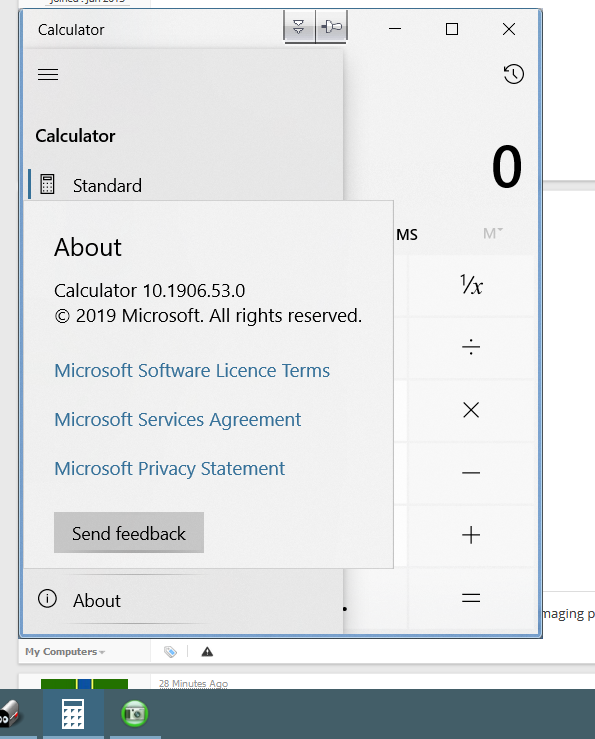Open Microsoft Privacy Statement link

(169, 468)
